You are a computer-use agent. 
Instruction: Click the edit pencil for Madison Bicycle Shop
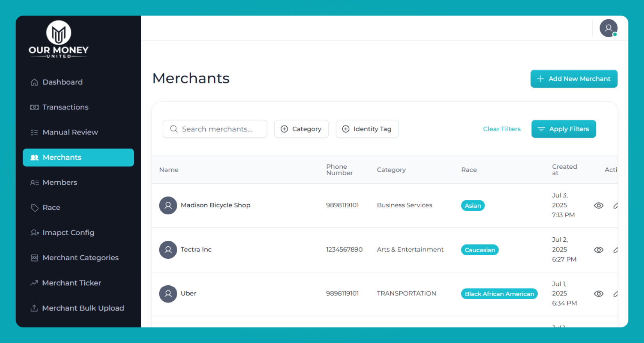[615, 205]
